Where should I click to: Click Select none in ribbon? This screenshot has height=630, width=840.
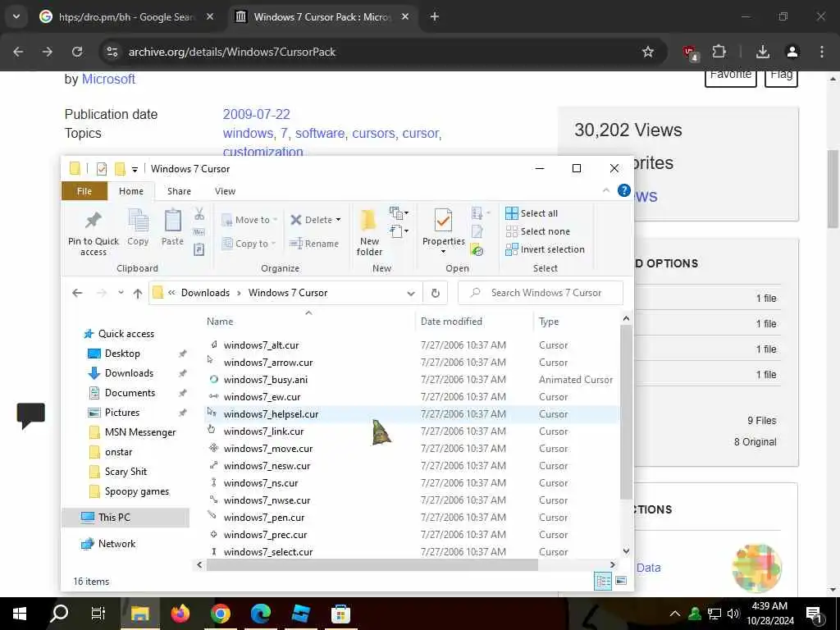click(x=538, y=231)
